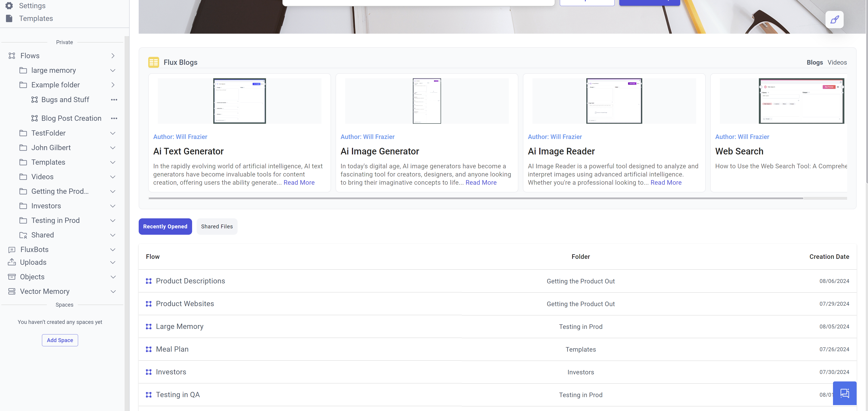Click the Uploads sidebar icon
The height and width of the screenshot is (411, 868).
click(x=12, y=262)
